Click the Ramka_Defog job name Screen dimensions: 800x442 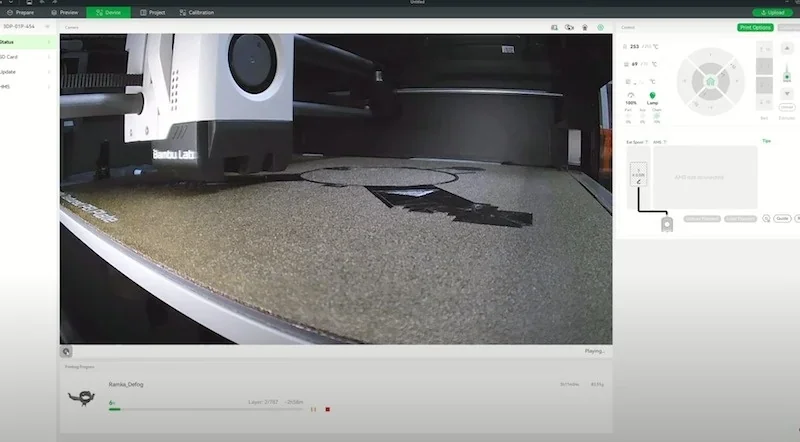tap(126, 384)
